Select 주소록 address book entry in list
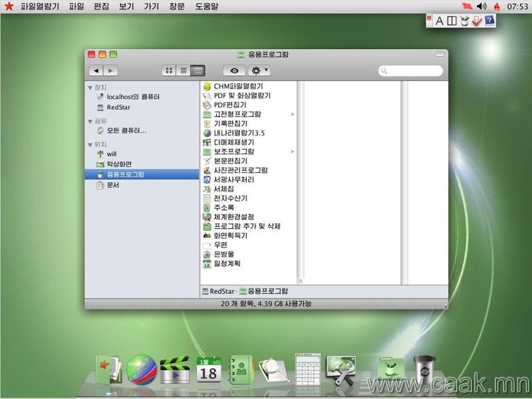This screenshot has width=532, height=399. [219, 207]
